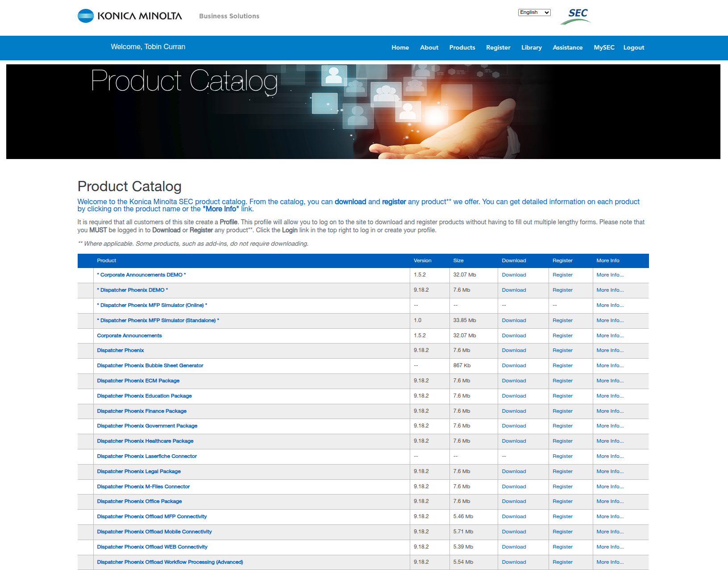Open the plain Dispatcher Phoenix product link
Screen dimensions: 728x570
121,351
